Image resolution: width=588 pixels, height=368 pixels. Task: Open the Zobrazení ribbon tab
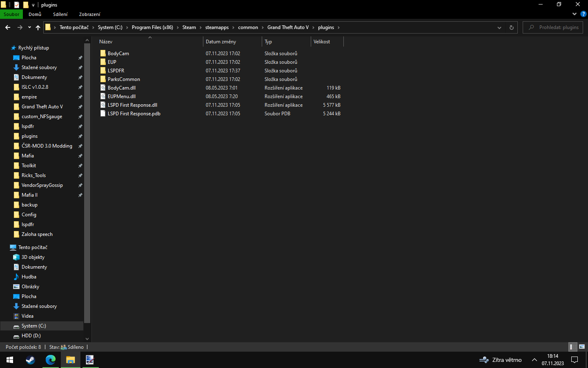89,14
